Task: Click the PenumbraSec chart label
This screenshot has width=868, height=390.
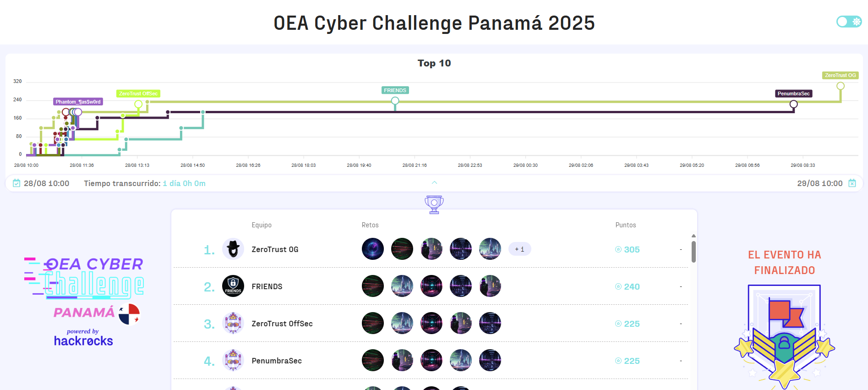Action: [793, 93]
